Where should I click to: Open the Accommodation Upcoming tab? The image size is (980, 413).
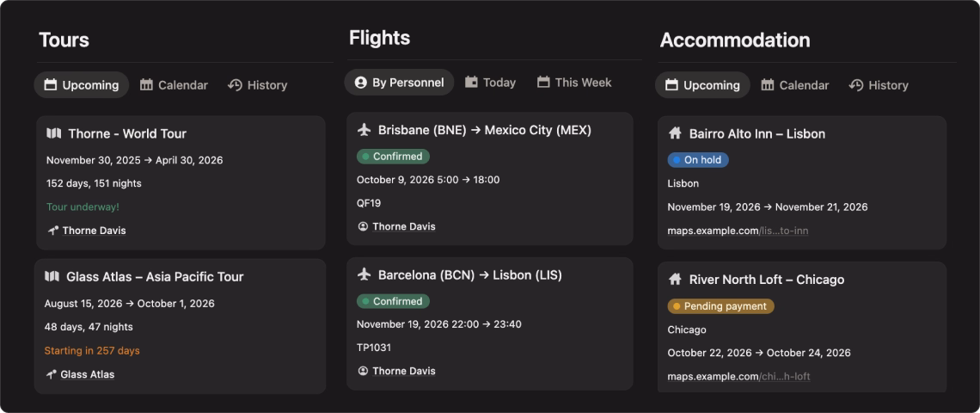(x=702, y=85)
